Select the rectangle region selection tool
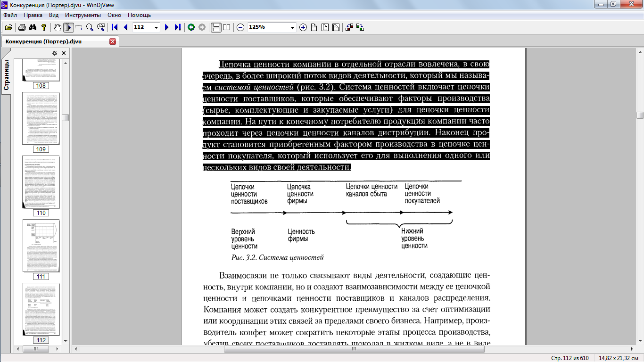The width and height of the screenshot is (644, 362). tap(79, 27)
